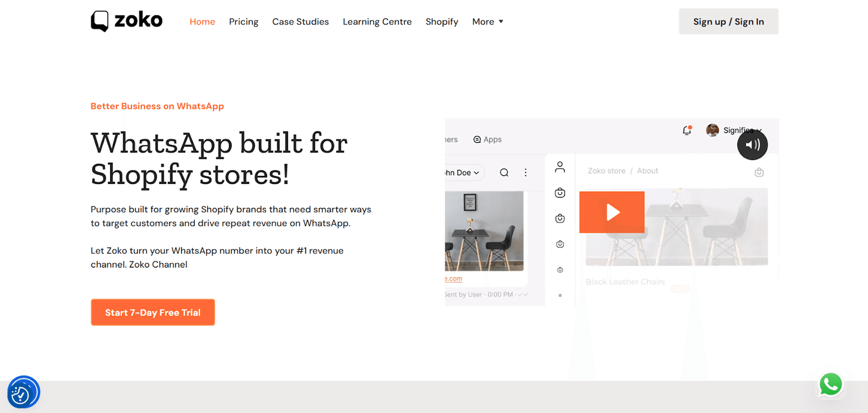The height and width of the screenshot is (413, 868).
Task: Click the notification bell icon in demo
Action: tap(687, 130)
